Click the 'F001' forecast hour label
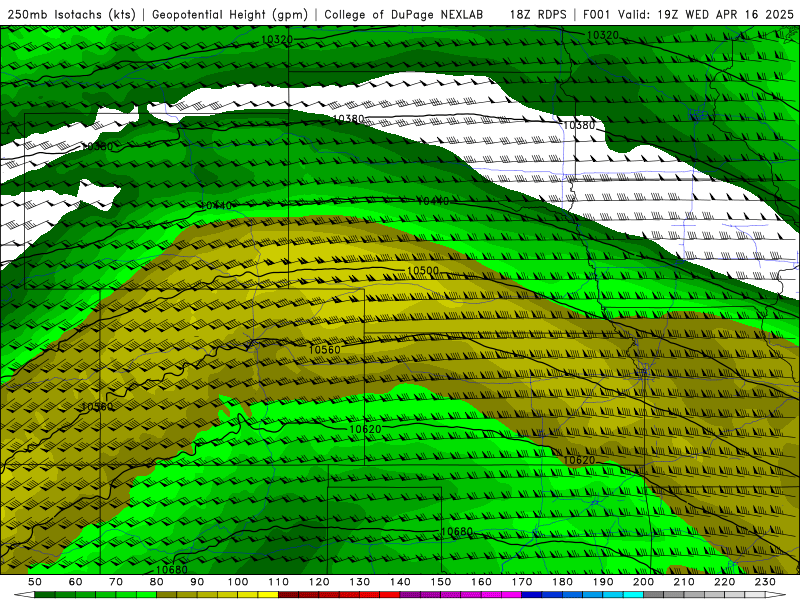This screenshot has height=600, width=800. click(597, 14)
